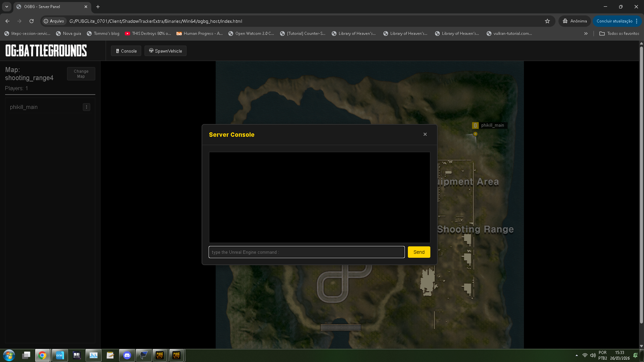This screenshot has height=362, width=644.
Task: Open second PUBG Lite taskbar icon
Action: pos(176,355)
